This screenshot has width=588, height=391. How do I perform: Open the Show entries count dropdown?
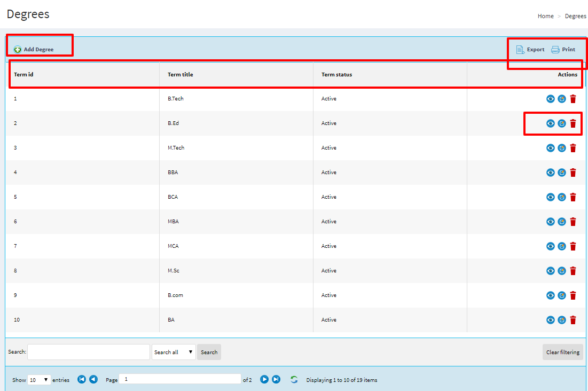coord(39,380)
